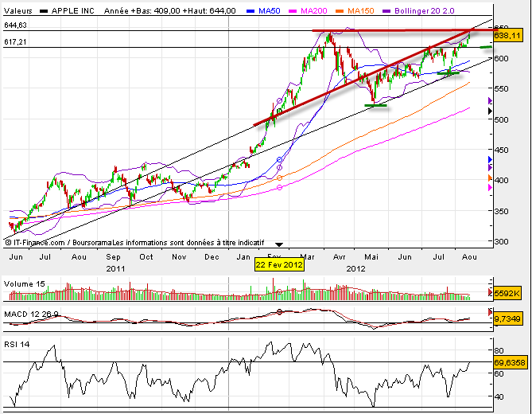Image resolution: width=532 pixels, height=414 pixels.
Task: Click the black arrow marker on the price axis
Action: coord(489,112)
